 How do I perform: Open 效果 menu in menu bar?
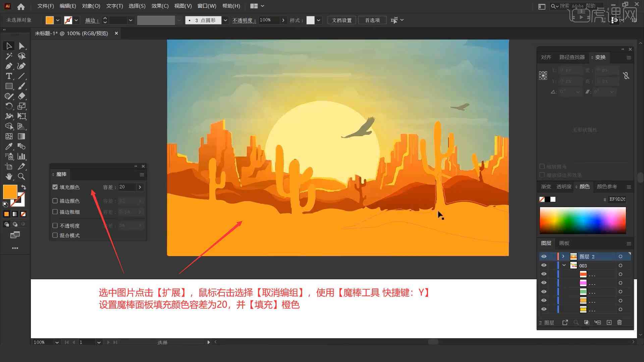pos(158,5)
